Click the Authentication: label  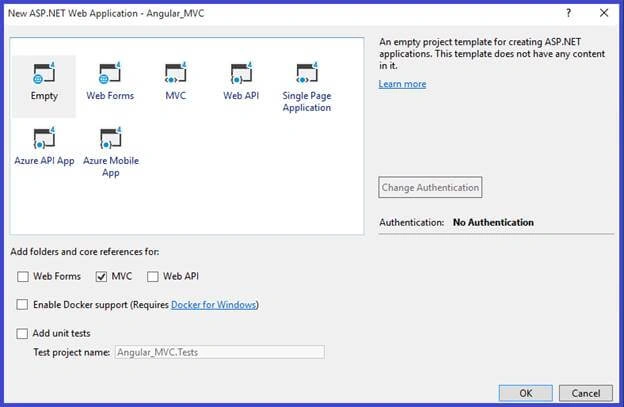pyautogui.click(x=411, y=222)
